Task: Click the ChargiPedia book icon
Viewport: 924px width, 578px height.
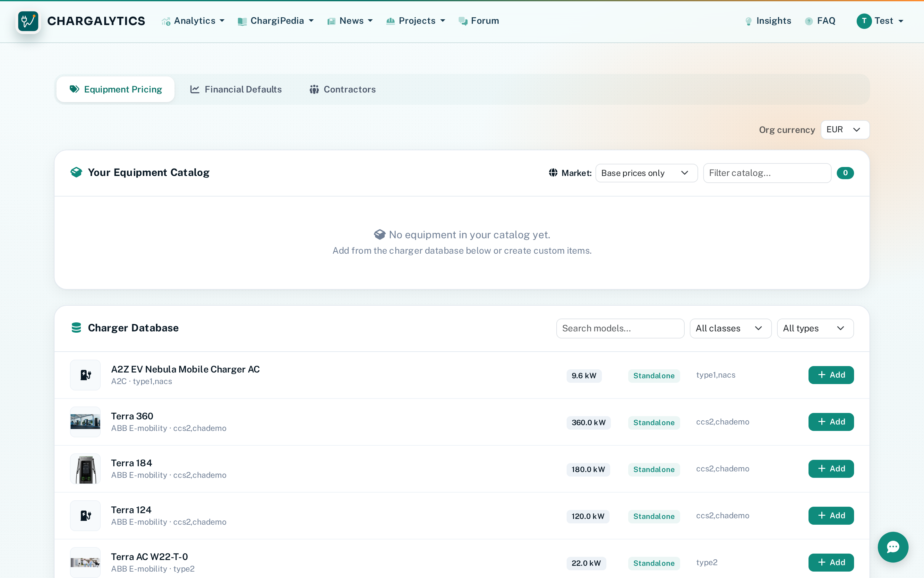Action: pyautogui.click(x=242, y=22)
